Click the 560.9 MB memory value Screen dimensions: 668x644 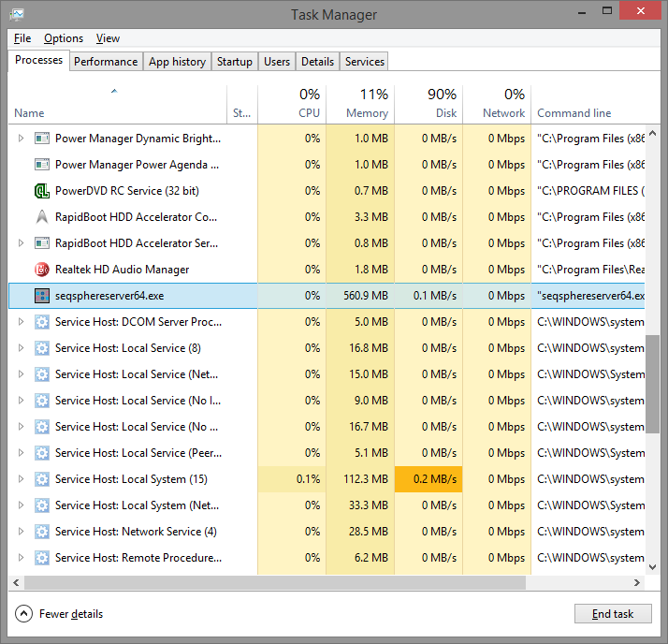(x=366, y=296)
